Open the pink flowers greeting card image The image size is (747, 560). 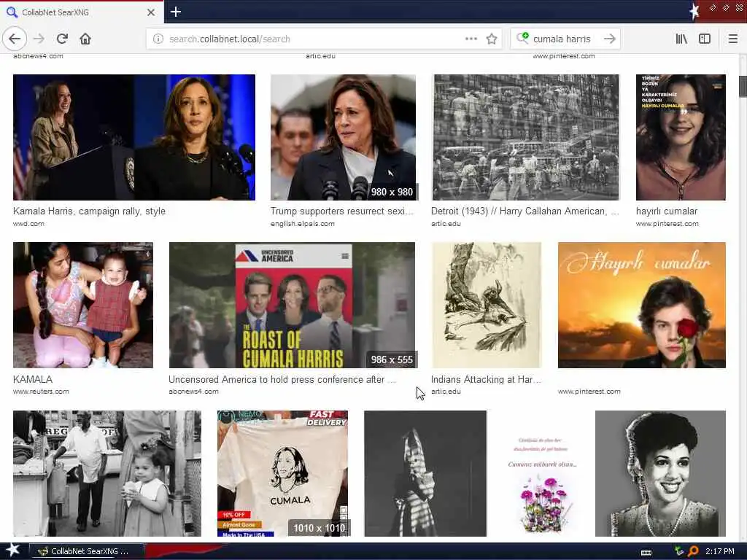tap(541, 473)
